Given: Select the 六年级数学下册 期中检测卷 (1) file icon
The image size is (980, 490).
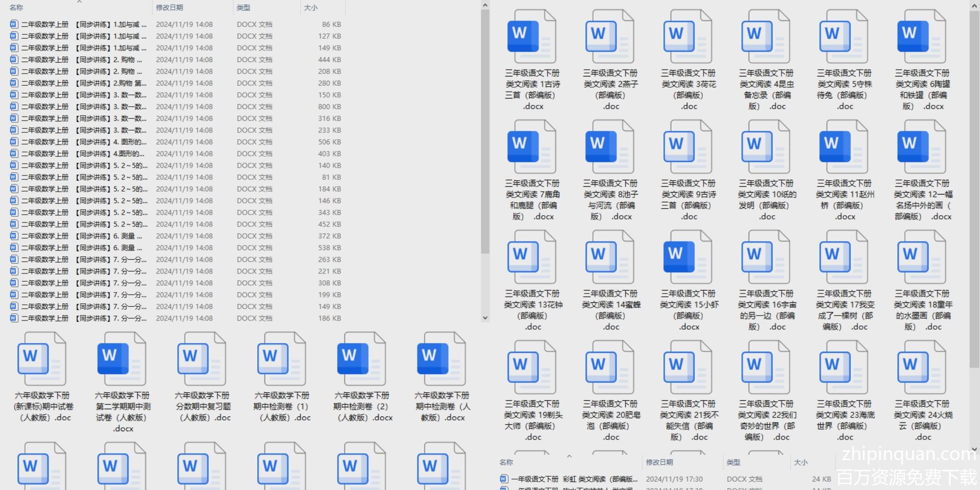Looking at the screenshot, I should point(281,359).
